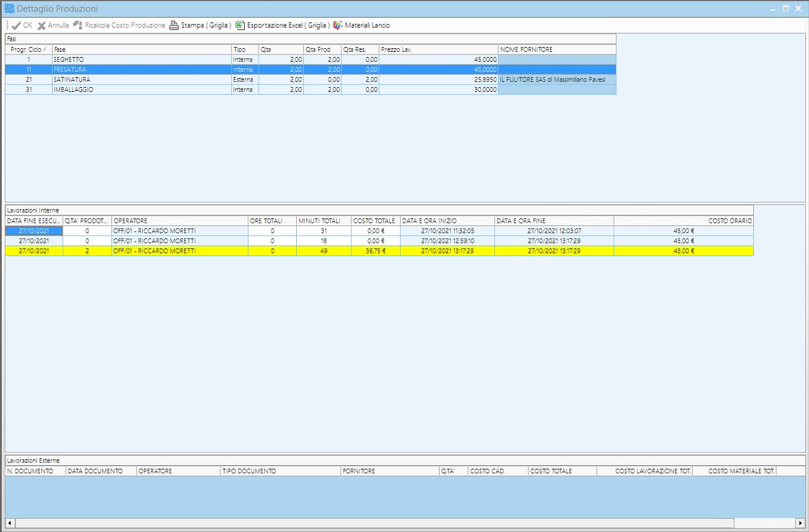Click the Annulla button label
809x532 pixels.
click(x=58, y=26)
